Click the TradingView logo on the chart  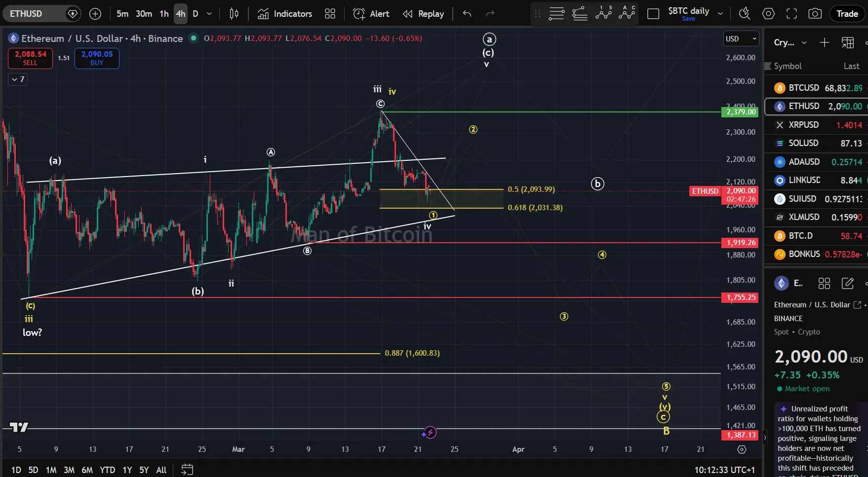point(19,427)
